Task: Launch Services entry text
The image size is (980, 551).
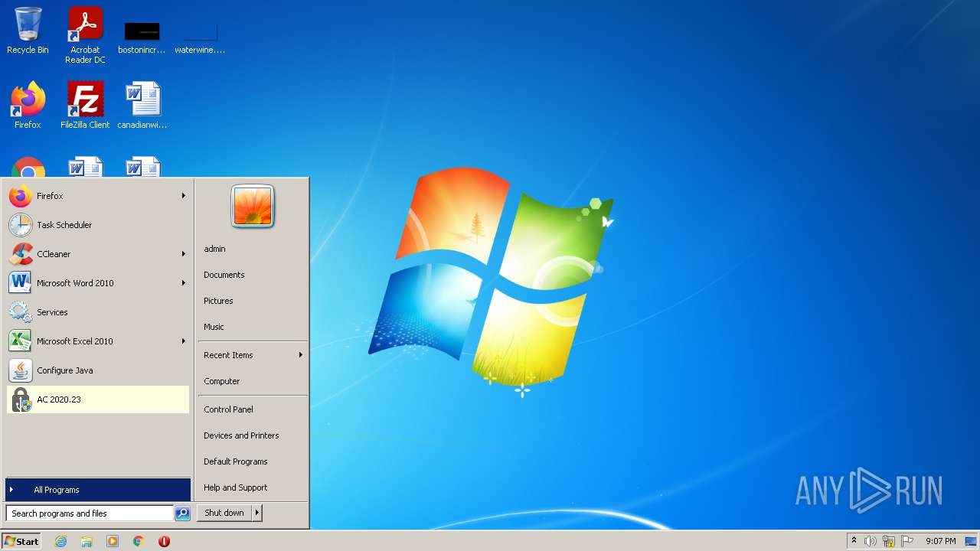Action: (x=52, y=312)
